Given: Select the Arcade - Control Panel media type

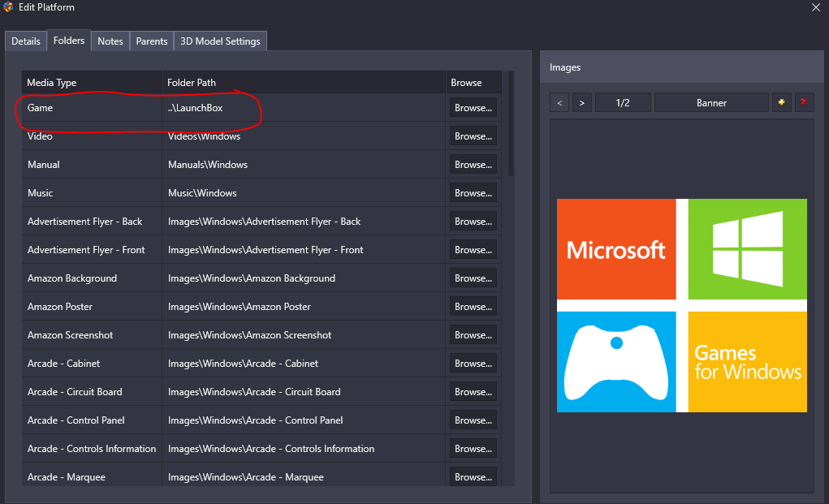Looking at the screenshot, I should [76, 420].
